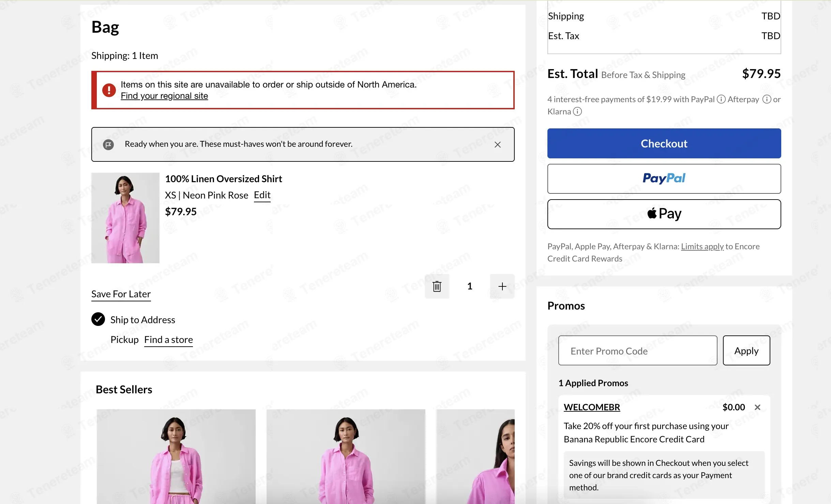Open first Best Sellers product with white tank
Screen dimensions: 831x504
(x=176, y=456)
